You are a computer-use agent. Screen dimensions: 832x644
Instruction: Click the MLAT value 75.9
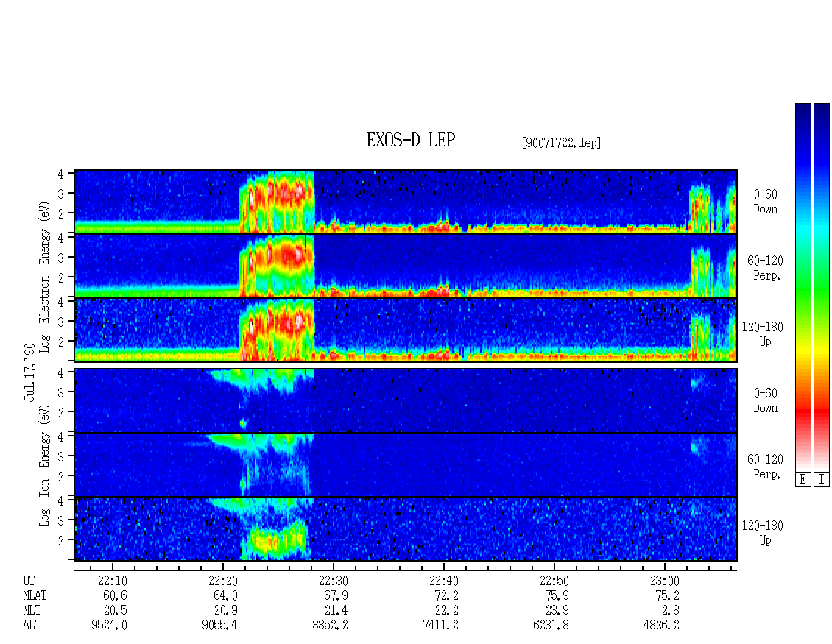click(557, 595)
